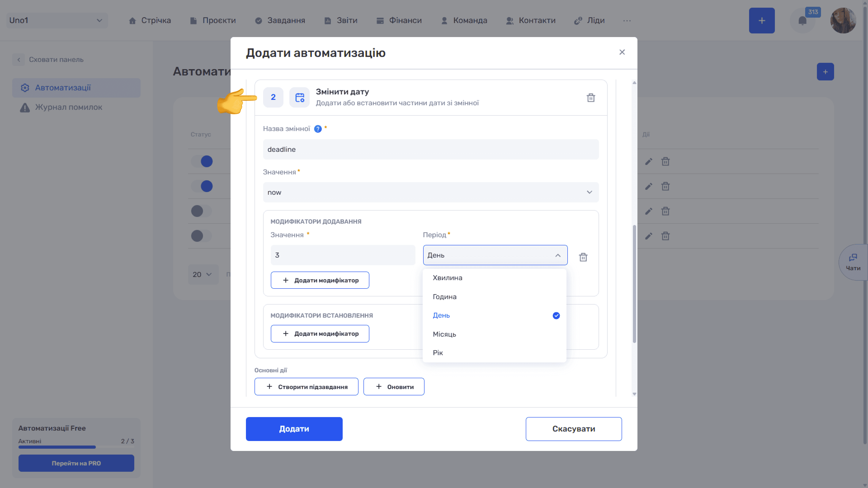The image size is (868, 488).
Task: Toggle off the first automation status switch
Action: (201, 161)
